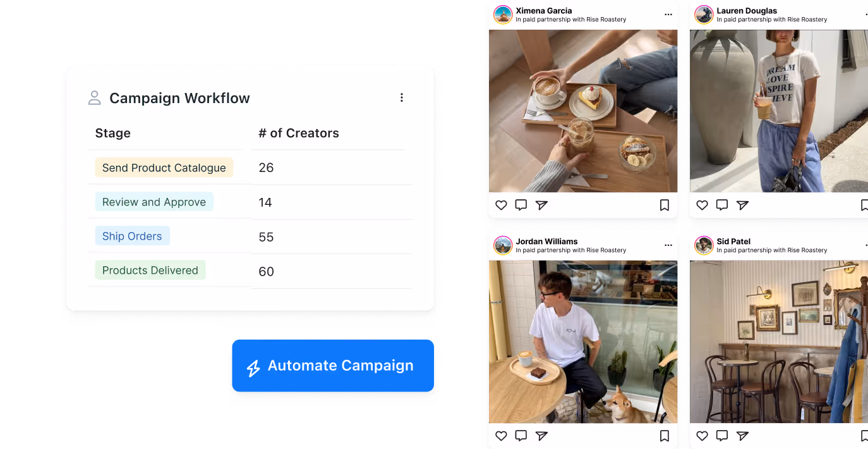868x449 pixels.
Task: Open comments on Ximena Garcia's post
Action: [x=521, y=205]
